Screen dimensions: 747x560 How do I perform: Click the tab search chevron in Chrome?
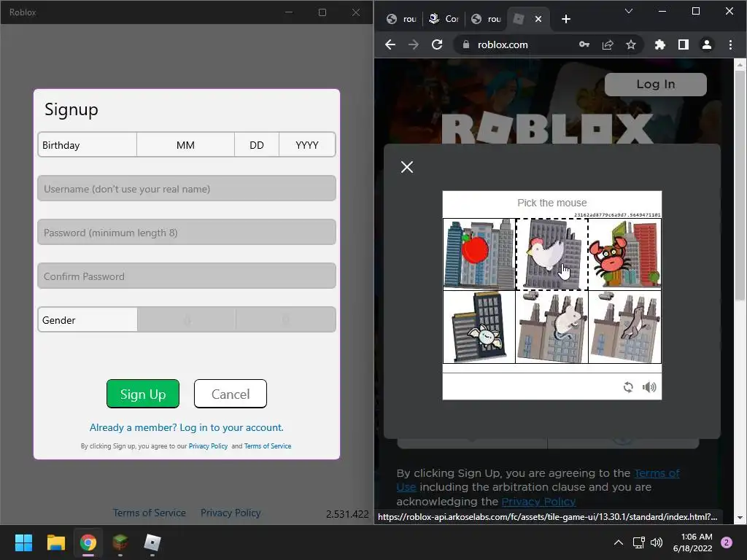click(x=629, y=11)
